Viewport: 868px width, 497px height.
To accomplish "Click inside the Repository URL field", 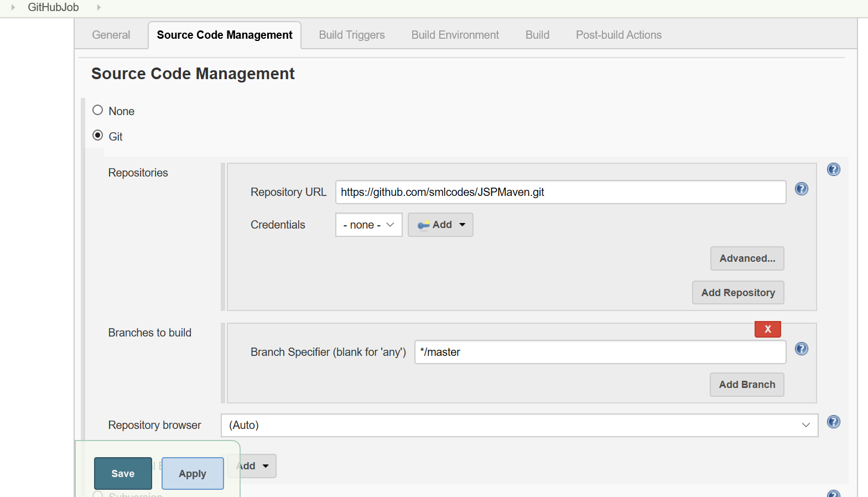I will tap(560, 192).
